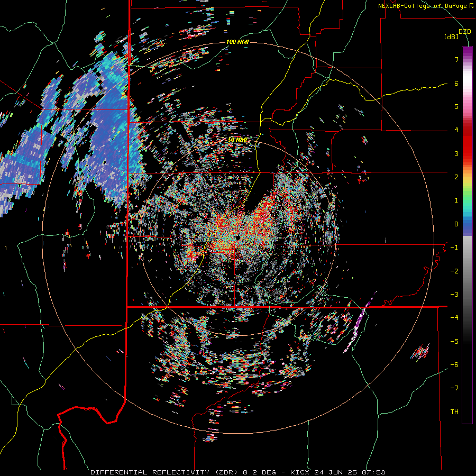Click the scale value 0
Image resolution: width=476 pixels, height=476 pixels.
[456, 224]
